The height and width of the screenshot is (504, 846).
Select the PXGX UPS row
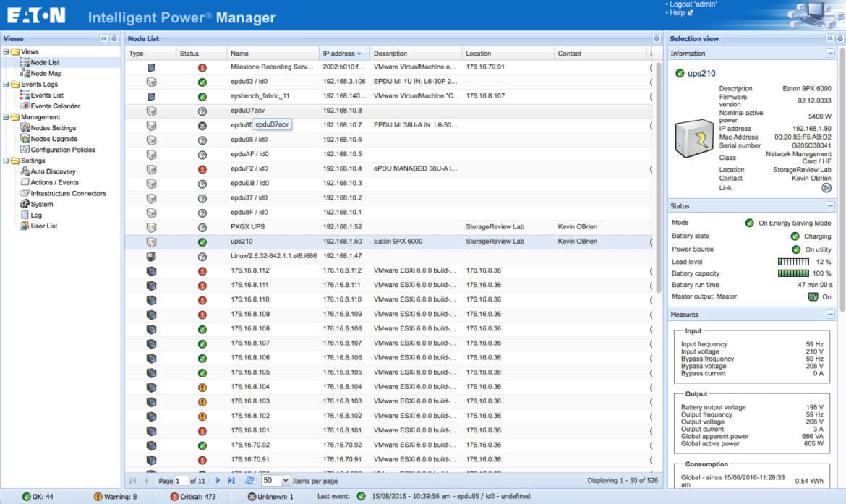coord(388,227)
